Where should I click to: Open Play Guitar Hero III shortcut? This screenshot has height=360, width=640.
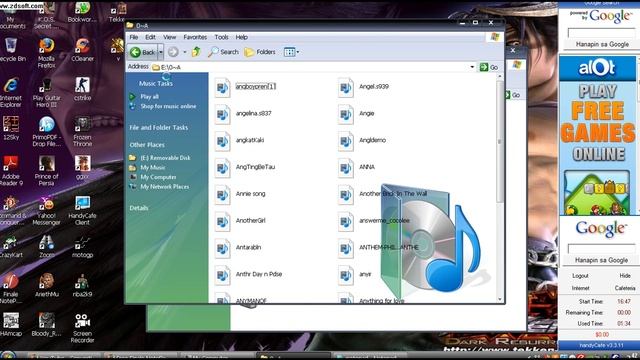click(46, 92)
